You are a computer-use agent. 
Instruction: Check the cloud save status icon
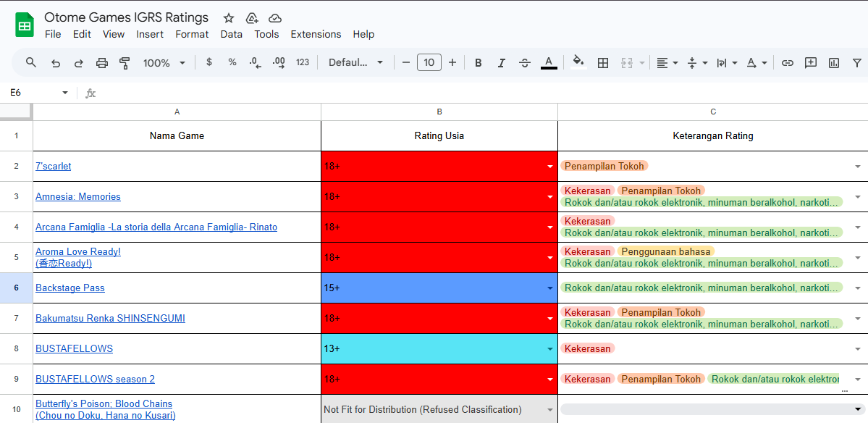(x=274, y=18)
